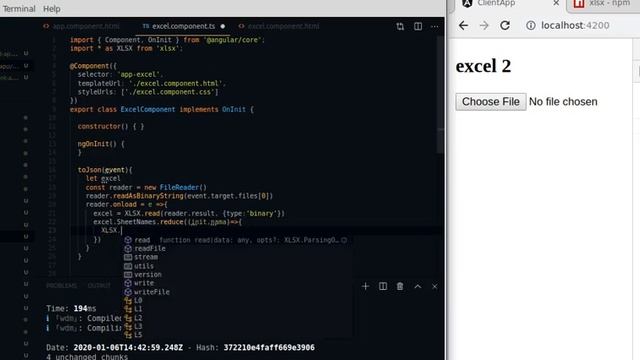Choose 'readFile' autocomplete suggestion
This screenshot has height=360, width=640.
tap(238, 249)
